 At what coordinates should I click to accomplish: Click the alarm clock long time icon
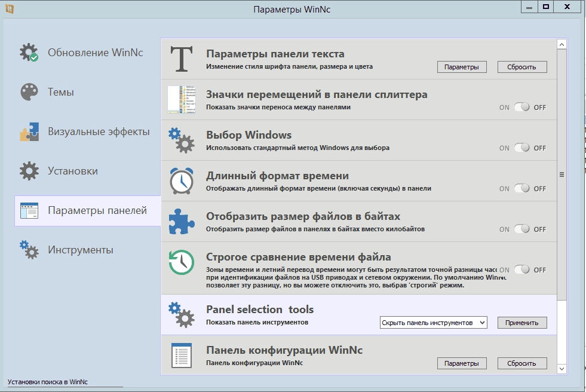pyautogui.click(x=182, y=181)
